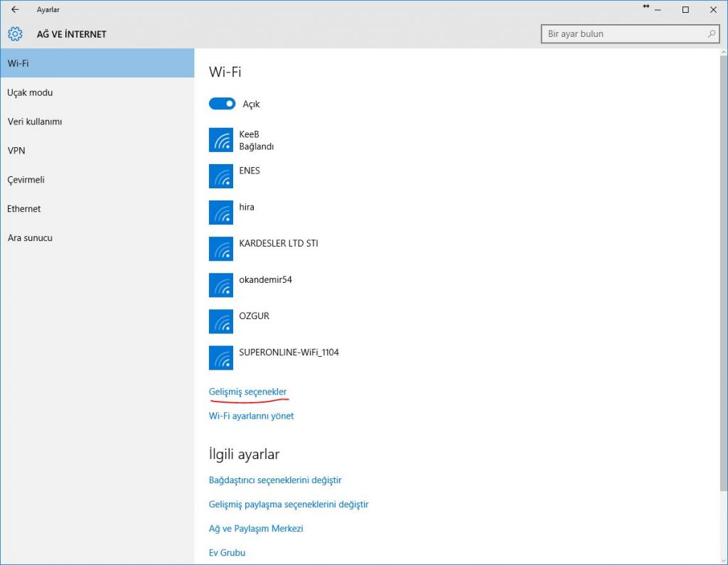Screen dimensions: 728x565
Task: Switch to Veri kullanımı section
Action: 35,122
